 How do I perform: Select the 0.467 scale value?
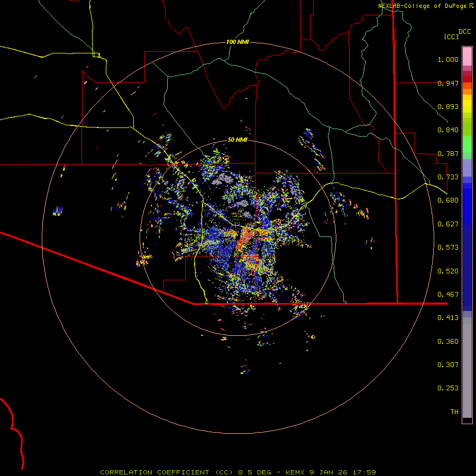(x=448, y=295)
